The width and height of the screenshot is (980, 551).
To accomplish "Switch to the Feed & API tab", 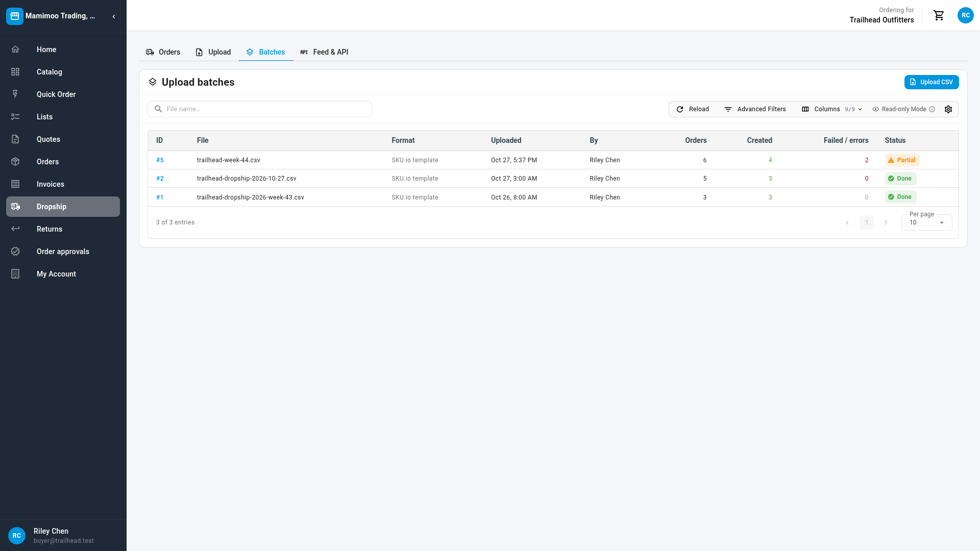I will (x=325, y=52).
